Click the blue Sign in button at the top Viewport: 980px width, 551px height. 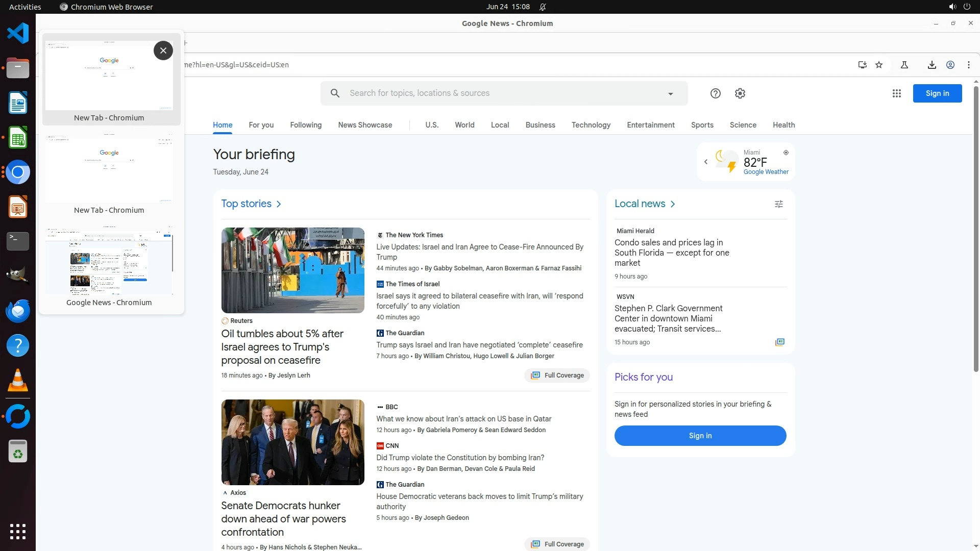[937, 93]
